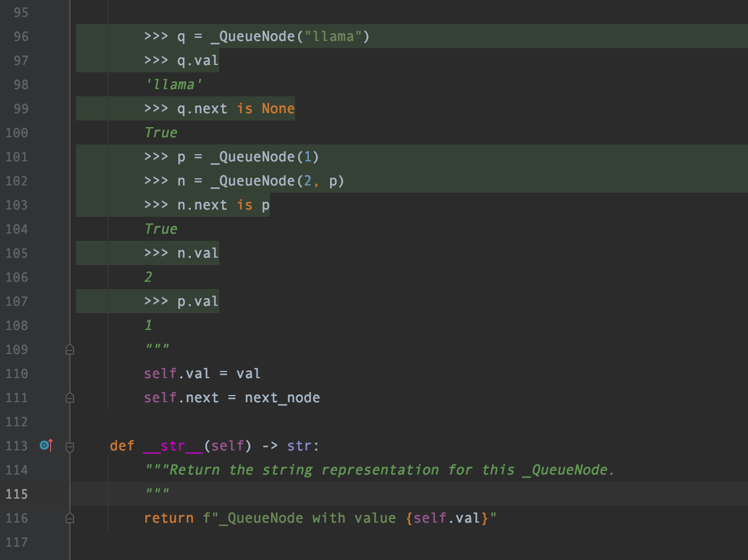The image size is (748, 560).
Task: Place cursor on self.val assignment line 110
Action: 202,373
